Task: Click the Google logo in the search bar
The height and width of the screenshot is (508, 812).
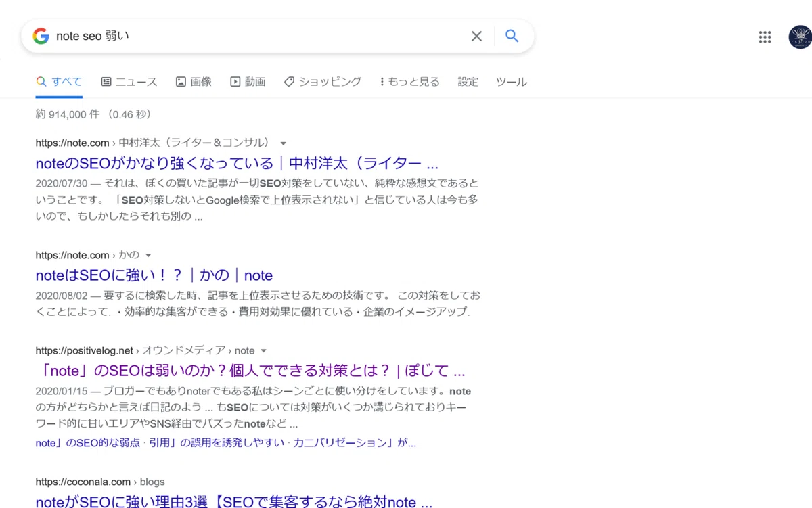Action: (x=41, y=36)
